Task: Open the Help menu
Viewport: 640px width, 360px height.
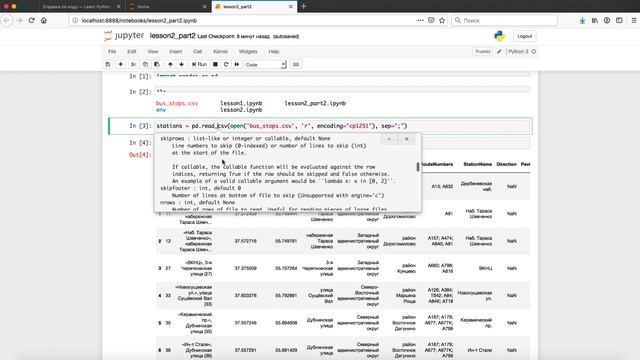Action: (x=273, y=51)
